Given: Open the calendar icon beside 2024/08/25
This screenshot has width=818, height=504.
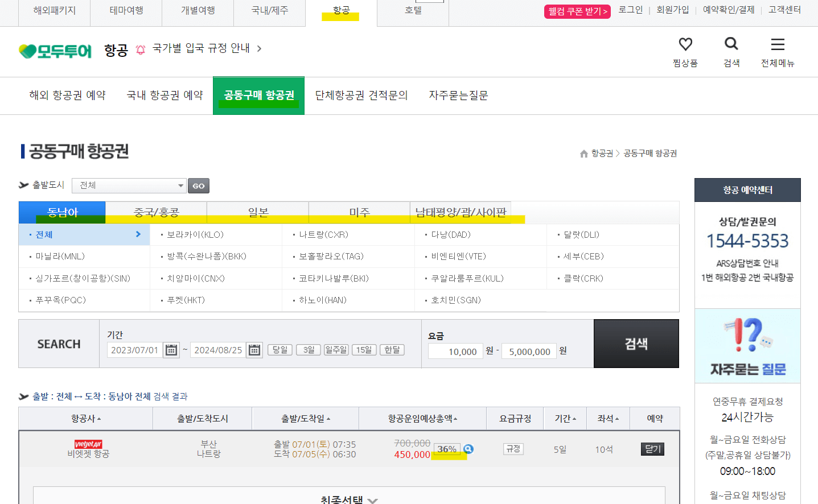Looking at the screenshot, I should click(253, 350).
